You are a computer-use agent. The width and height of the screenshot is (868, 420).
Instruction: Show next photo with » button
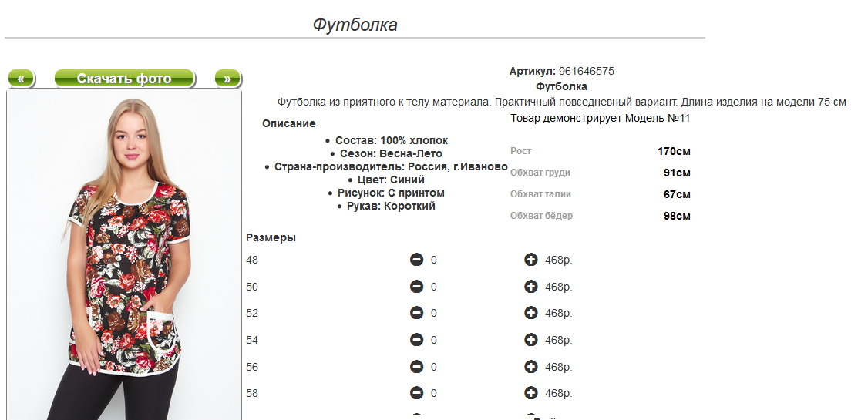227,79
